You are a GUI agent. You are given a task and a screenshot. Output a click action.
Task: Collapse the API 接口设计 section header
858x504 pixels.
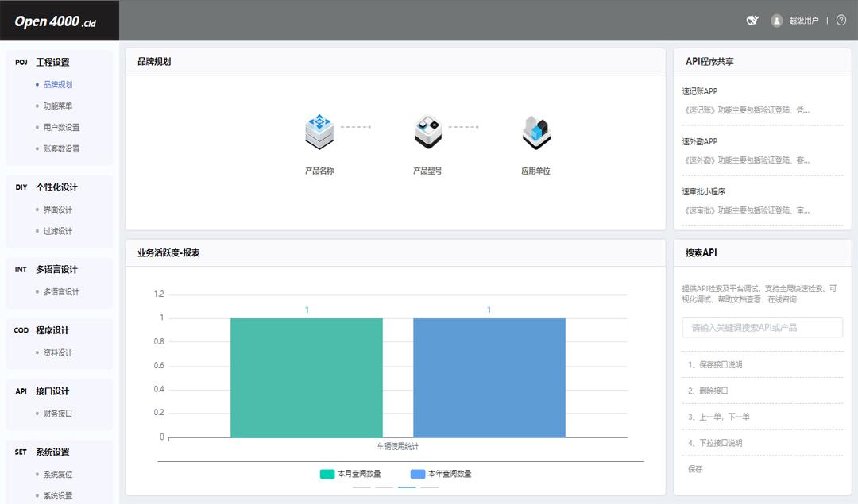(42, 391)
